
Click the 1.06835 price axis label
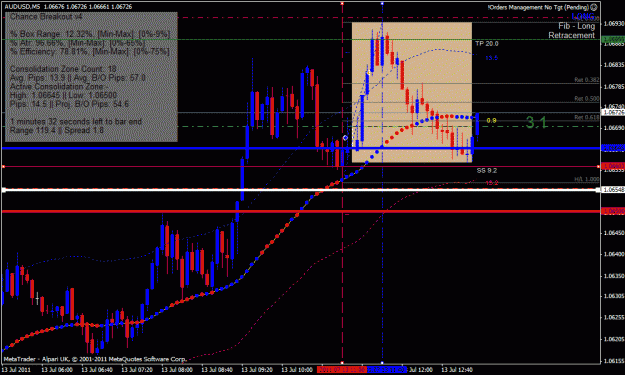click(x=614, y=65)
